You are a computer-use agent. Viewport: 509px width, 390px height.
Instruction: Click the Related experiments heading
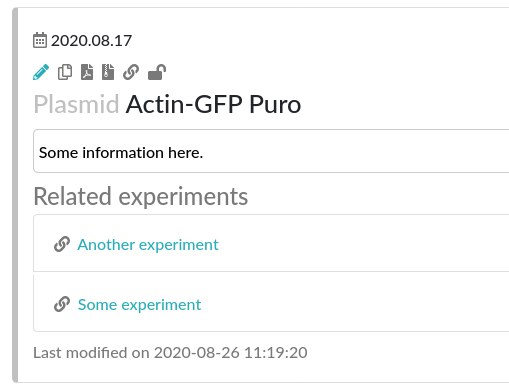tap(141, 197)
